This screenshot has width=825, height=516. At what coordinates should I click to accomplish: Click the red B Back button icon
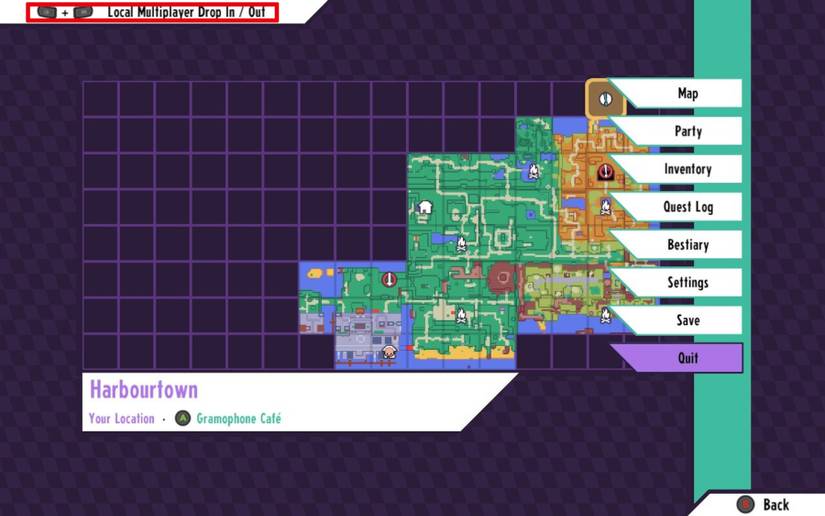click(745, 505)
